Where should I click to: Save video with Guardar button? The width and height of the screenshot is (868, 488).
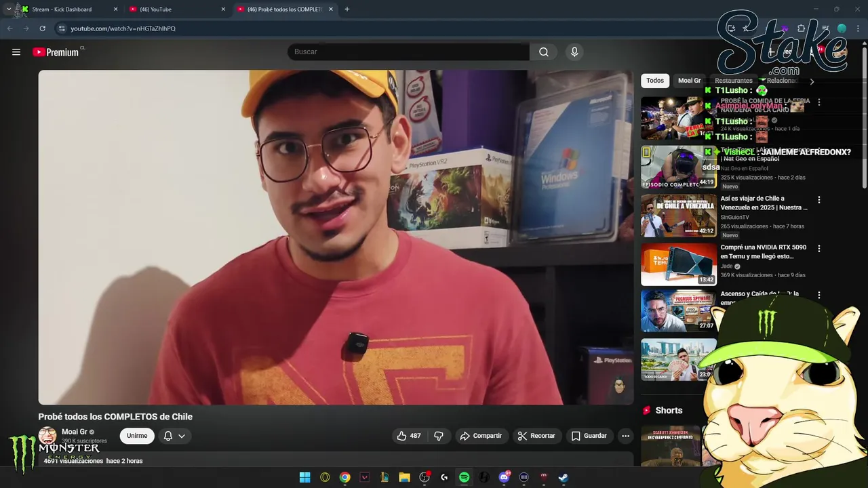click(589, 436)
